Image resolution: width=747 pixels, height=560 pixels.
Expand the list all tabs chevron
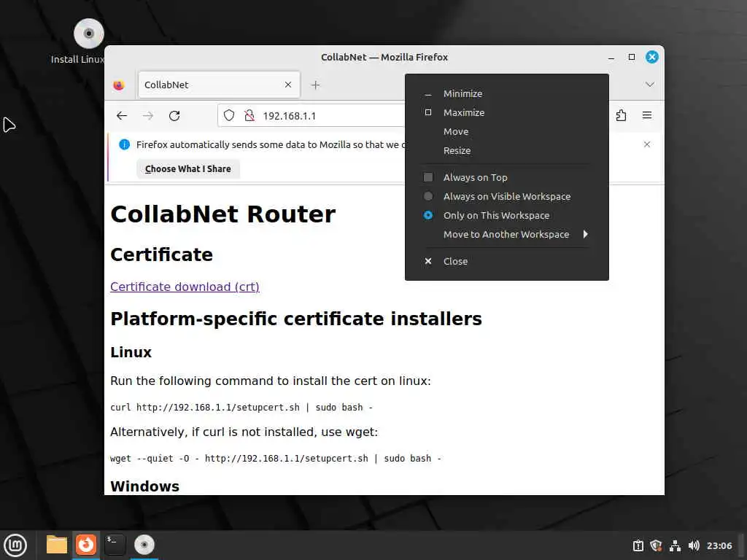pos(649,85)
